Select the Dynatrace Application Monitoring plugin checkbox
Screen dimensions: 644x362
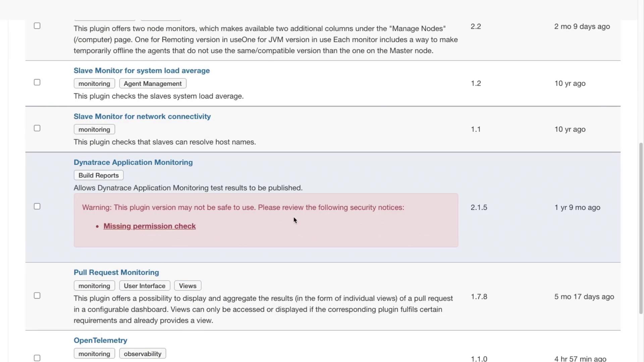click(37, 206)
